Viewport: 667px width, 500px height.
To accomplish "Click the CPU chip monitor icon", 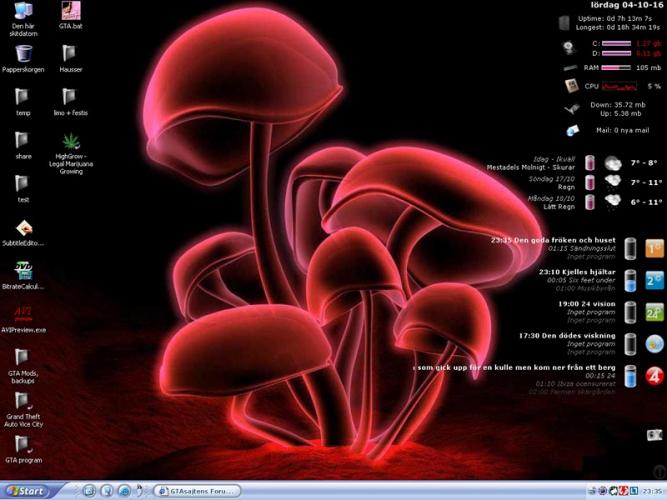I will point(571,86).
